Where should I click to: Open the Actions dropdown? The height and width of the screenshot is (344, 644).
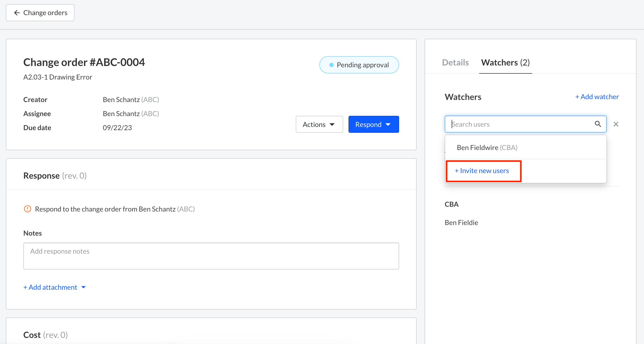point(319,124)
